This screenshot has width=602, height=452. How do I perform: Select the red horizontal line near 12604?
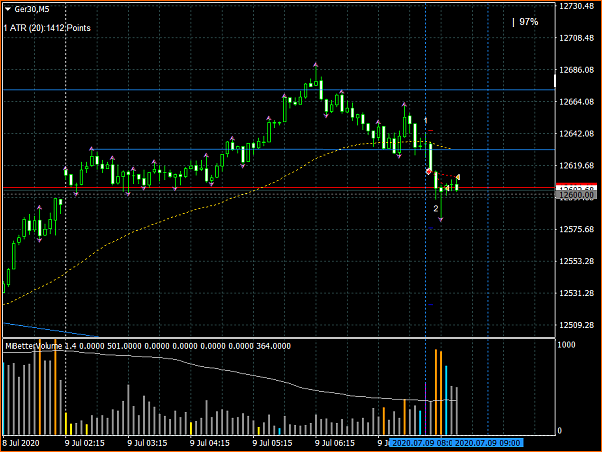[279, 188]
